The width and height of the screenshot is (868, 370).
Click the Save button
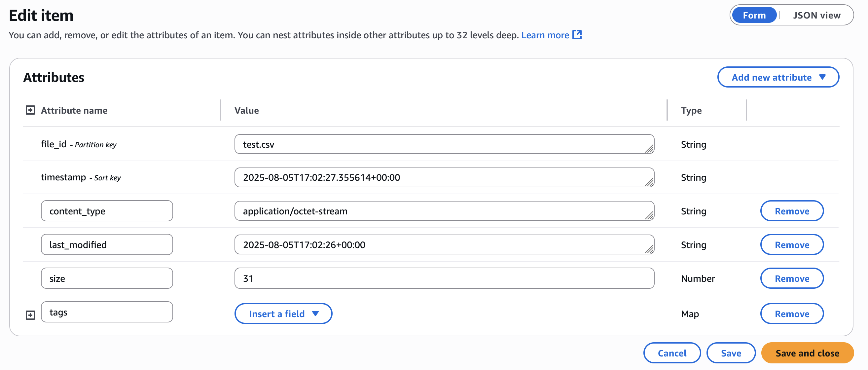(x=731, y=353)
